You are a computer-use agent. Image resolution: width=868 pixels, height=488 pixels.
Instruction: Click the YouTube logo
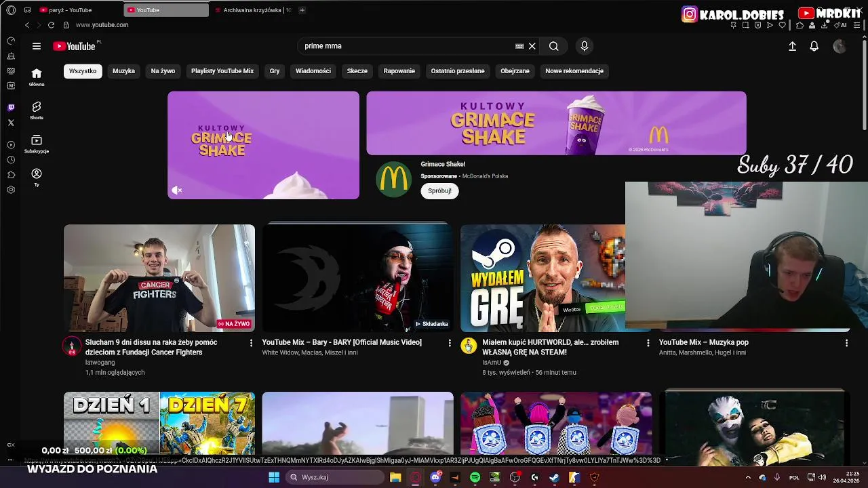coord(74,46)
